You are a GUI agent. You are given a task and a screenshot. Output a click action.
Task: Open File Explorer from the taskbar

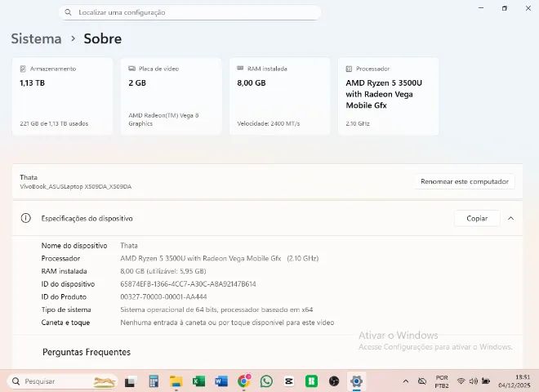coord(176,381)
